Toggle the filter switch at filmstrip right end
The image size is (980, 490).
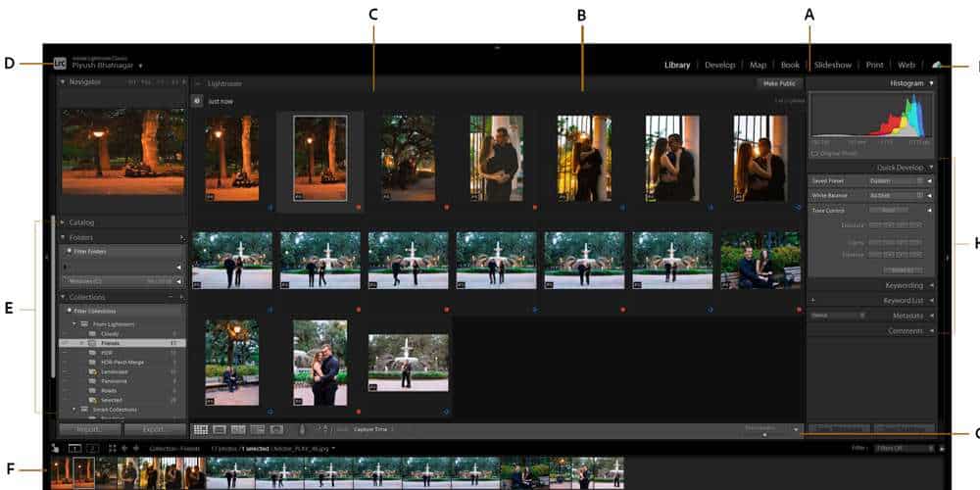point(942,448)
